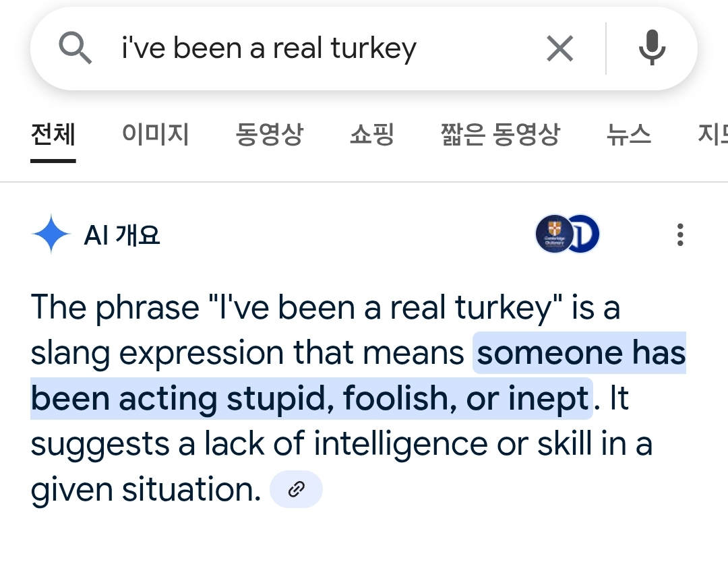Click the link chip after 'given situation.'

(x=296, y=489)
